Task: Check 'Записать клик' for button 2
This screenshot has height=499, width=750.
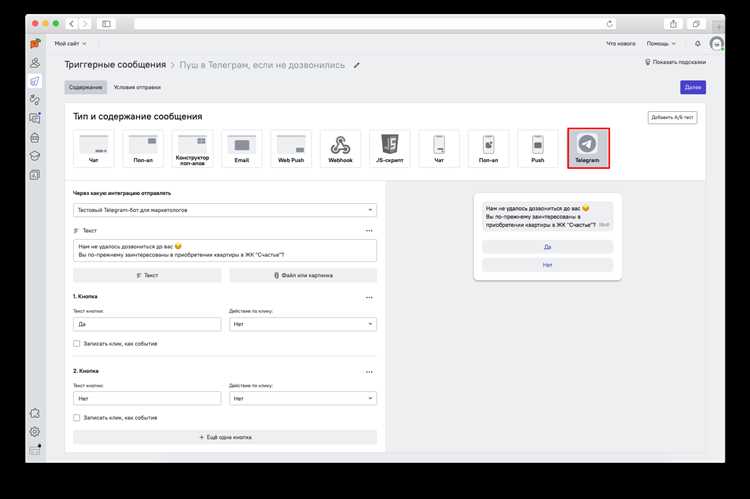Action: pos(77,418)
